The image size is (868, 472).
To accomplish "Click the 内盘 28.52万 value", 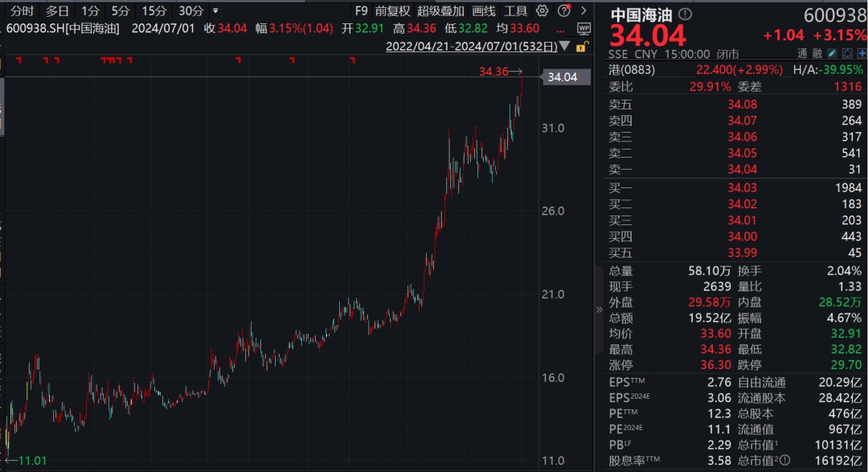I will click(x=841, y=302).
